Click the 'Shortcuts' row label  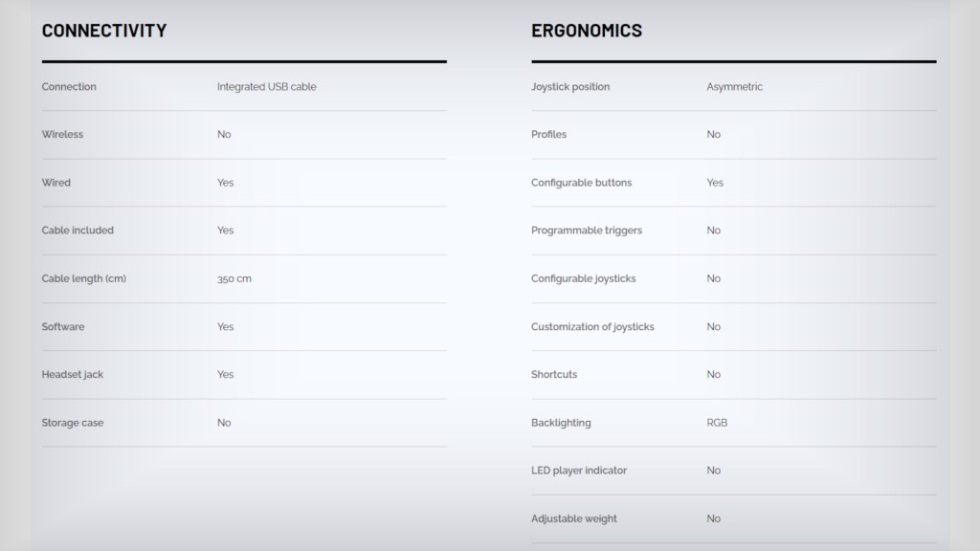(553, 375)
